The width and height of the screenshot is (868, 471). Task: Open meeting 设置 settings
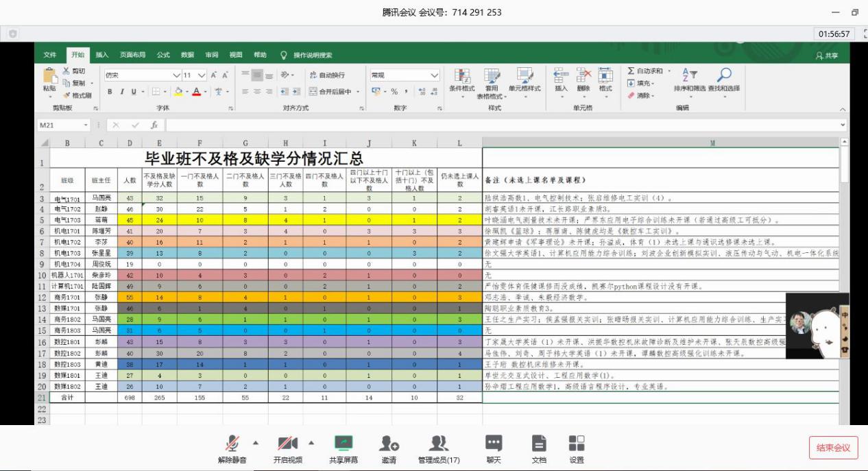[x=576, y=444]
